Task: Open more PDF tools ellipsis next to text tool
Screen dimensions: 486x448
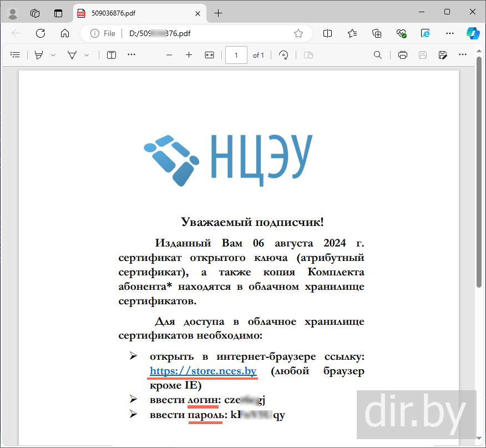Action: pyautogui.click(x=131, y=54)
